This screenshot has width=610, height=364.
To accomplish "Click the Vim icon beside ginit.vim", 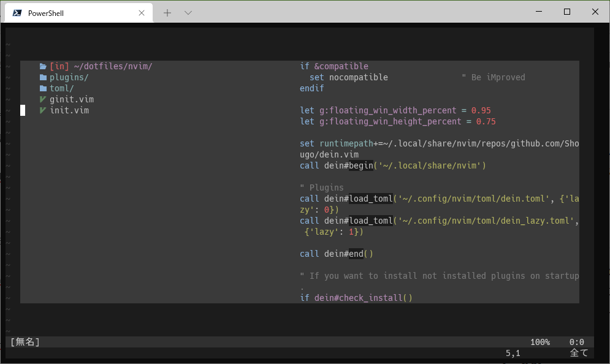I will tap(43, 99).
